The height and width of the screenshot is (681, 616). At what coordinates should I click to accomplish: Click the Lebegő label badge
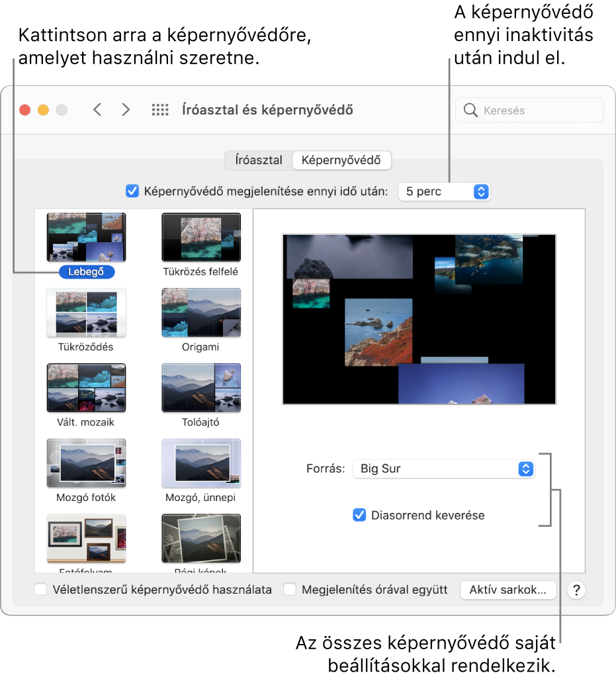87,272
